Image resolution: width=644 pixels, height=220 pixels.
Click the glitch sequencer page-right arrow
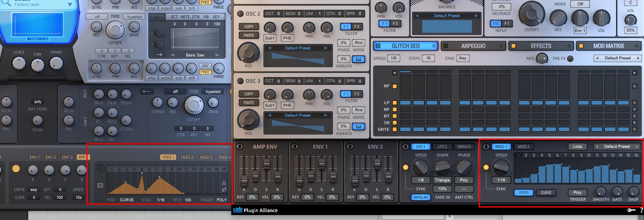point(634,73)
